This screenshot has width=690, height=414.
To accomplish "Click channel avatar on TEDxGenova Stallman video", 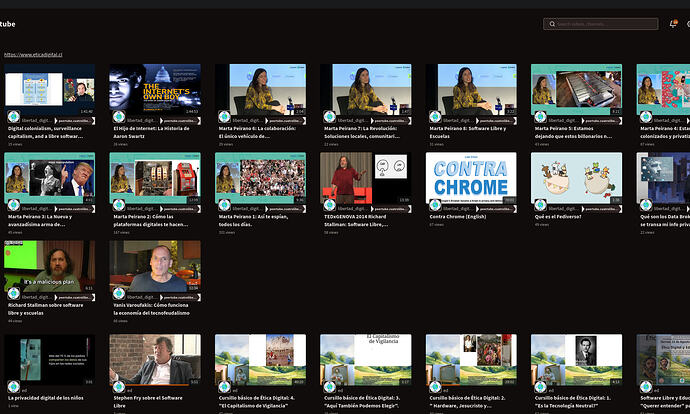I will tap(330, 205).
